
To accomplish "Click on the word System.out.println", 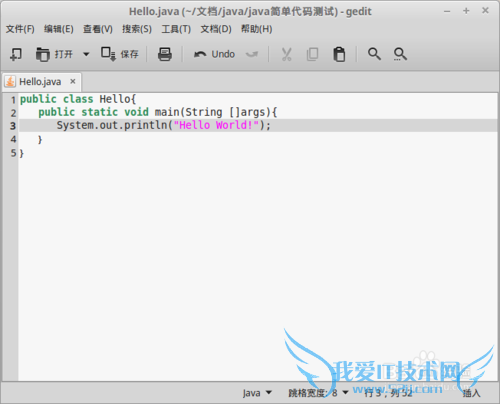I will point(112,125).
